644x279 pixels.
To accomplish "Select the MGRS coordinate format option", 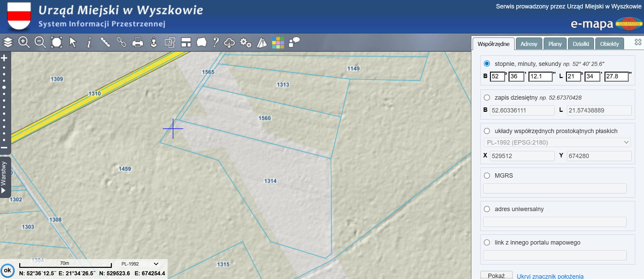I will click(487, 176).
